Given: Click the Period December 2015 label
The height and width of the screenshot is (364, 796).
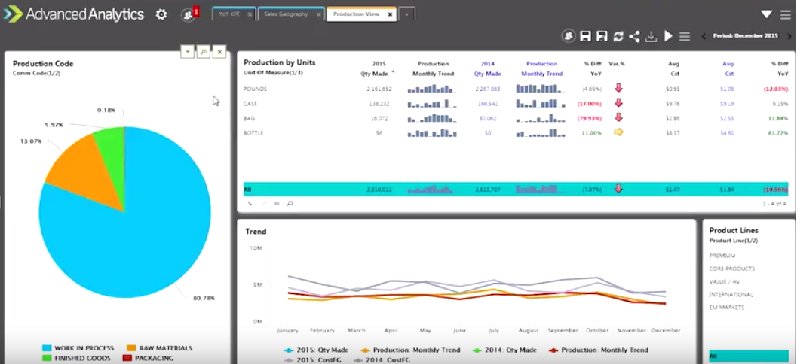Looking at the screenshot, I should pyautogui.click(x=745, y=36).
